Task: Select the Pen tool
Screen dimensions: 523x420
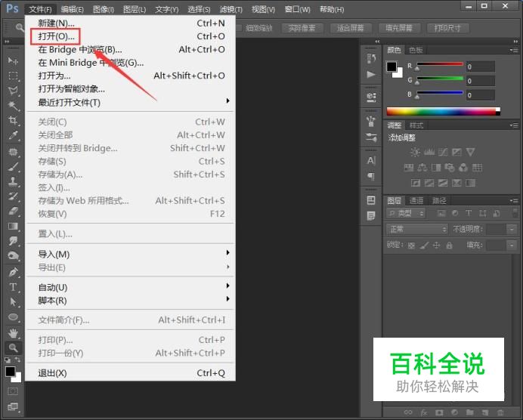Action: [13, 272]
